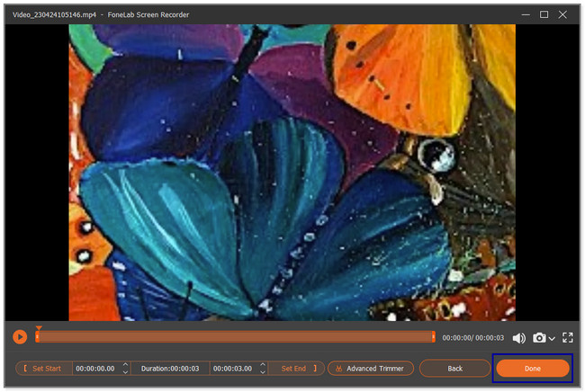
Task: Decrease the start time with down arrow
Action: (125, 372)
